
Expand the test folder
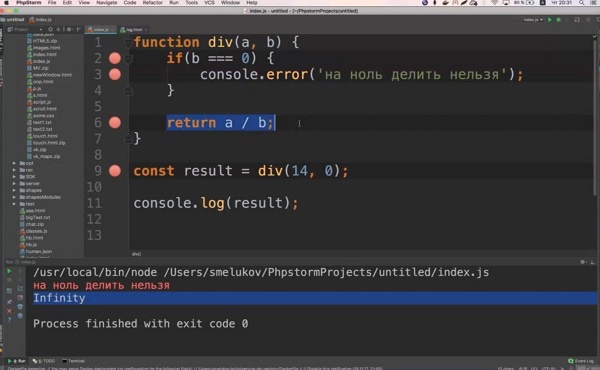(14, 204)
